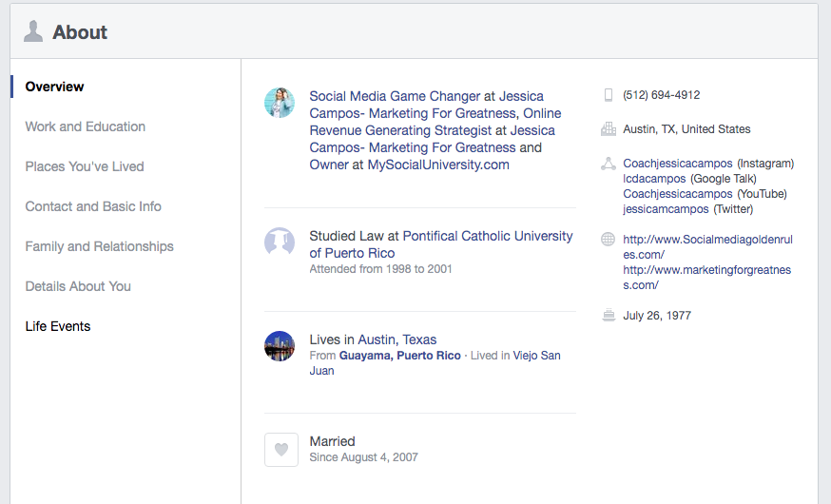Select the Overview tab
This screenshot has height=504, width=831.
tap(54, 87)
